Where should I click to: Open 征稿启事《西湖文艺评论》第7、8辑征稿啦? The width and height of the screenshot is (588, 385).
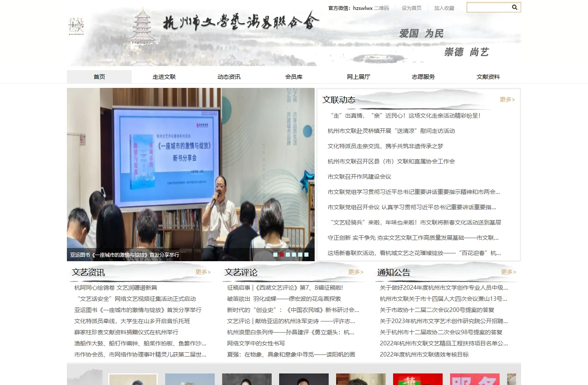pos(285,288)
